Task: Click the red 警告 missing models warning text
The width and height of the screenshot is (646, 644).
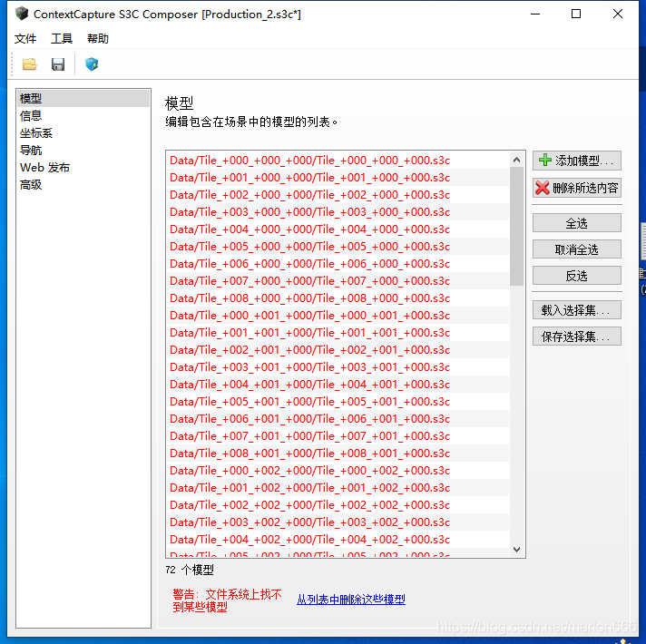Action: click(x=227, y=600)
